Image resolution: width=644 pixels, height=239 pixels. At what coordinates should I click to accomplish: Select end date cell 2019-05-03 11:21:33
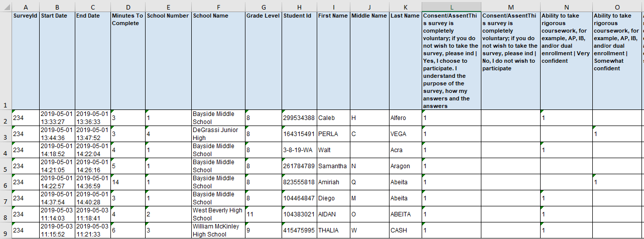point(93,230)
